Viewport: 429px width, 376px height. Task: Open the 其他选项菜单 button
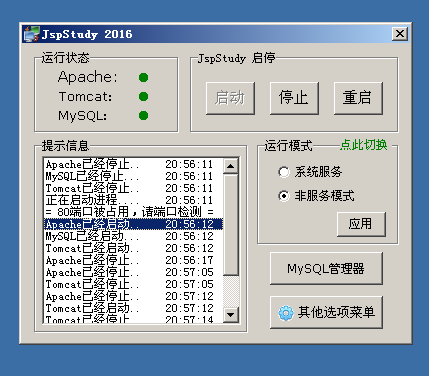coord(326,312)
